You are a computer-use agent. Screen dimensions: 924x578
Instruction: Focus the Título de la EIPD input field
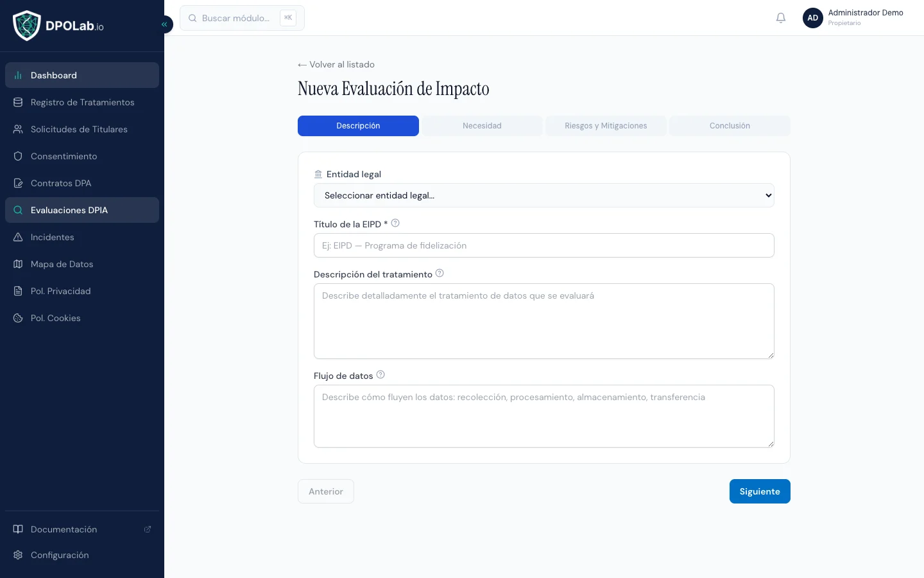543,245
